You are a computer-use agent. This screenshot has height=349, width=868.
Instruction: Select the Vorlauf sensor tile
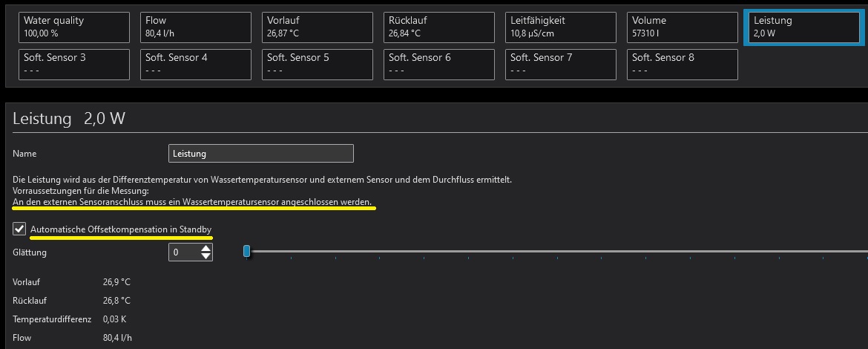coord(318,27)
